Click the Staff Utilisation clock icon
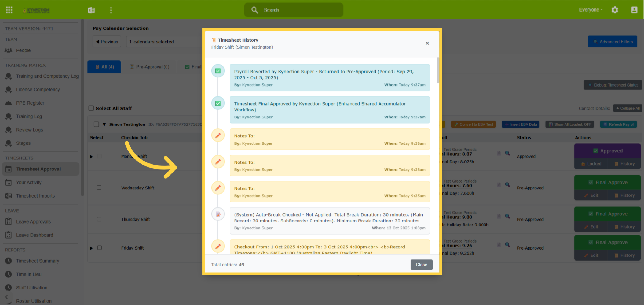The image size is (644, 305). 9,288
